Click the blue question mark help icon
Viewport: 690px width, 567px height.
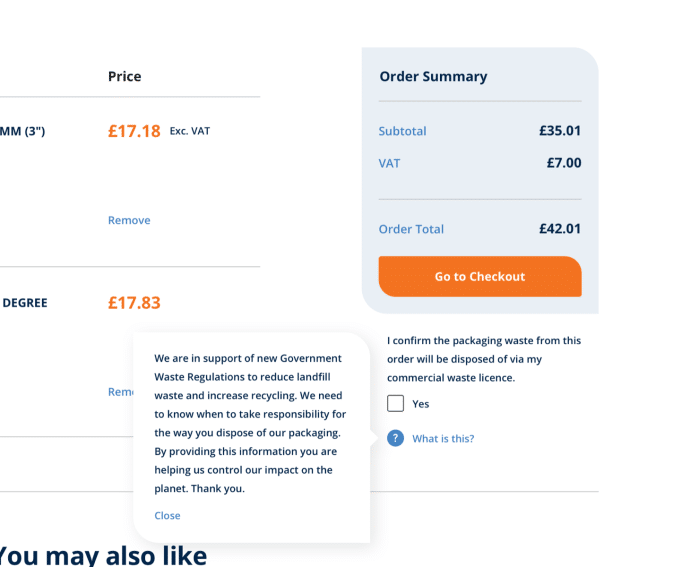395,438
